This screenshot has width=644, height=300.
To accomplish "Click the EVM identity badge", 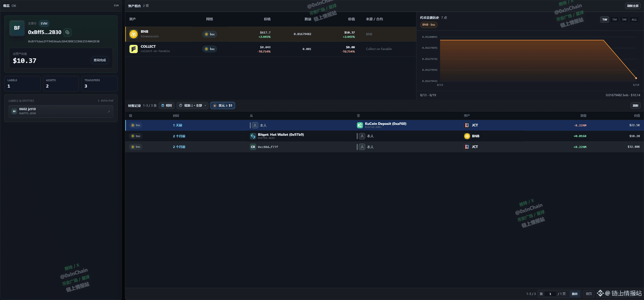I will (x=44, y=23).
